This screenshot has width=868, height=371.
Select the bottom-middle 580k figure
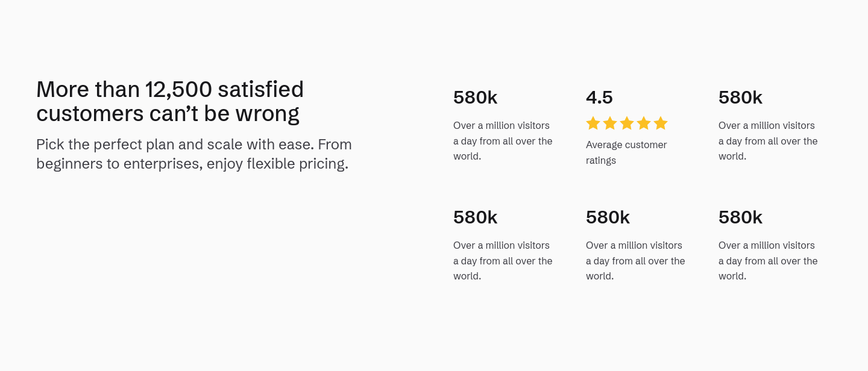(x=608, y=217)
